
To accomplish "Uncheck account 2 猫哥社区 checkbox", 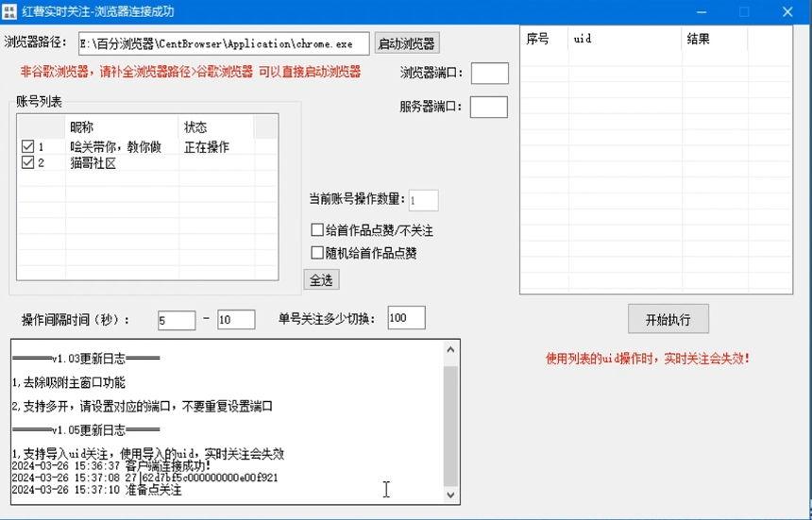I will [27, 163].
